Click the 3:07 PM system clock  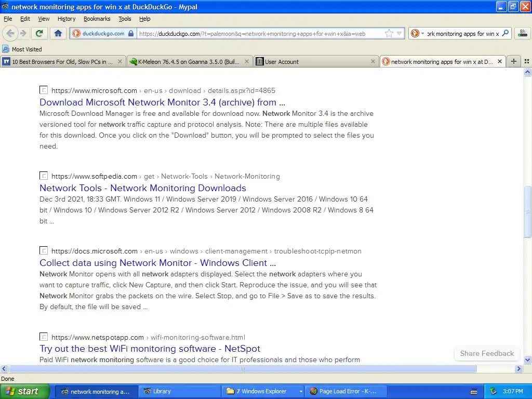tap(513, 392)
